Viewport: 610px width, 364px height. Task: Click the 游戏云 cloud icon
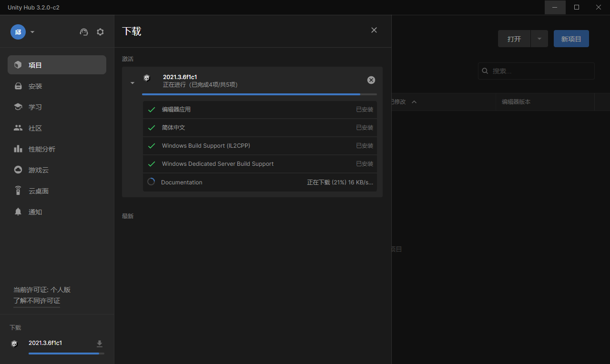pos(18,170)
